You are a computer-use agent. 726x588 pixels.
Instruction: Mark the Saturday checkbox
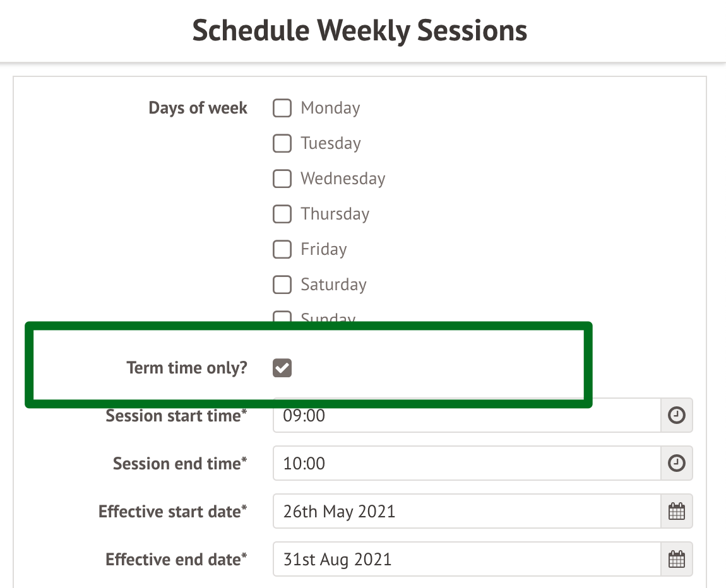coord(282,285)
